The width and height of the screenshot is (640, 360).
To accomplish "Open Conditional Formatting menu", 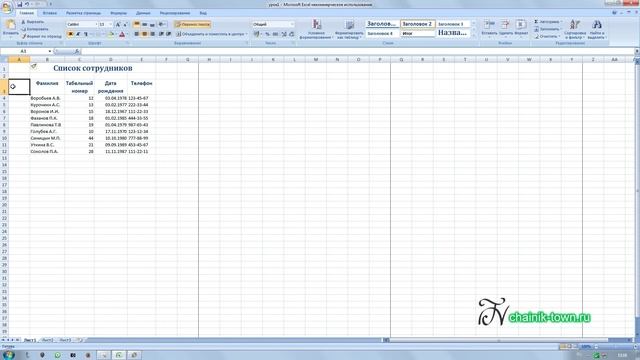I will [316, 29].
